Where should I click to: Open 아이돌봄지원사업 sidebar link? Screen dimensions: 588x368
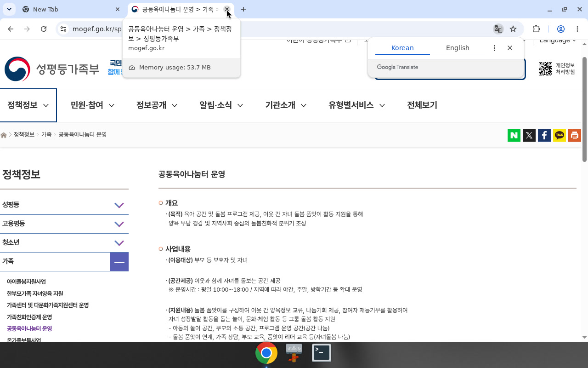tap(26, 282)
